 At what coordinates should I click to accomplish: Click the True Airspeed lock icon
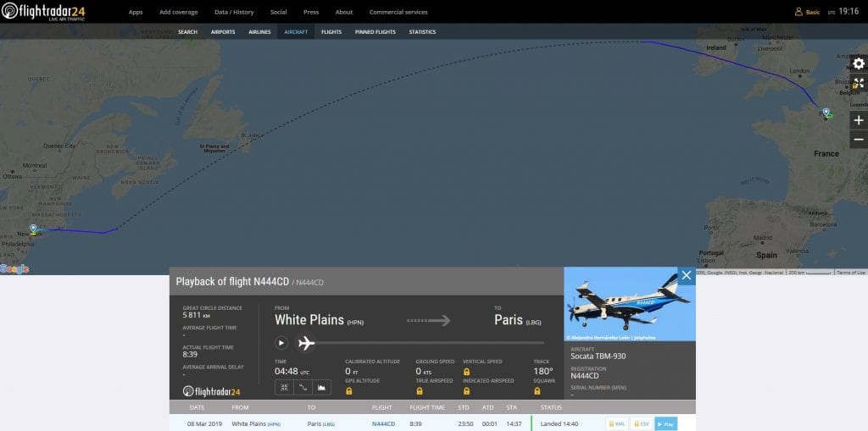[x=420, y=391]
